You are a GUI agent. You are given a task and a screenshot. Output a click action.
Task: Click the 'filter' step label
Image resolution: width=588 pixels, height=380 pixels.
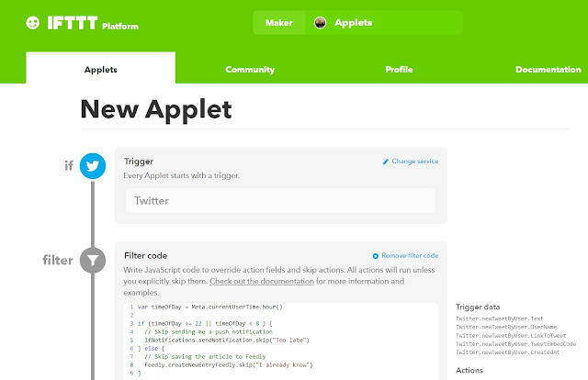click(57, 260)
